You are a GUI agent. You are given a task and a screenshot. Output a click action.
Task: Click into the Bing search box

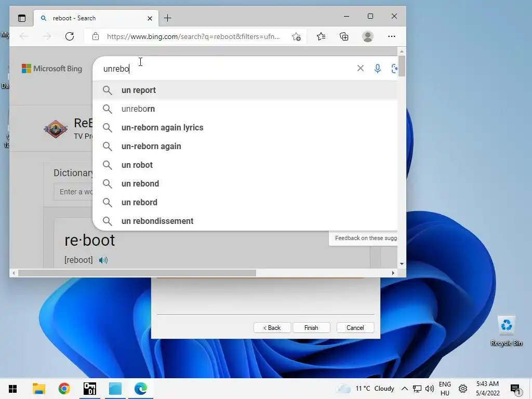point(228,69)
